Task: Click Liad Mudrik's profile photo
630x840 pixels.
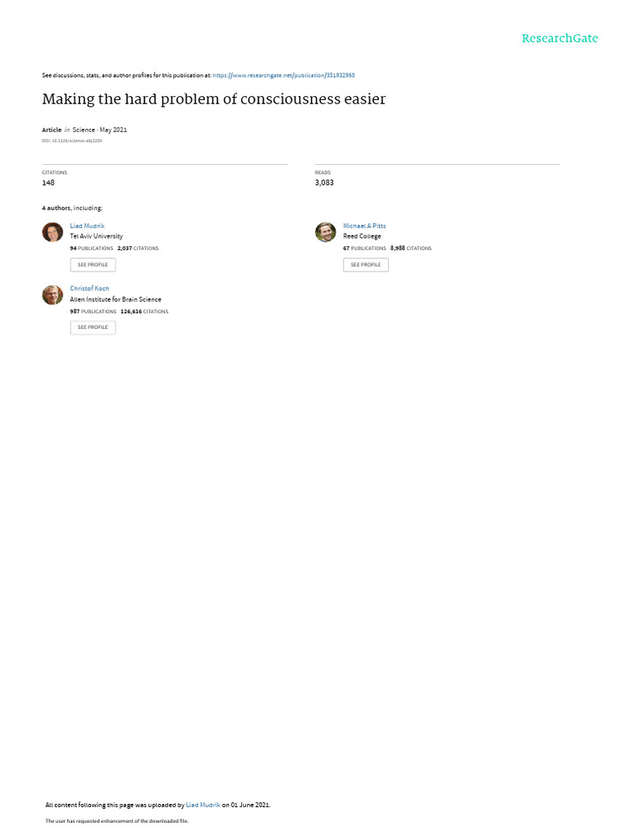Action: pos(52,232)
